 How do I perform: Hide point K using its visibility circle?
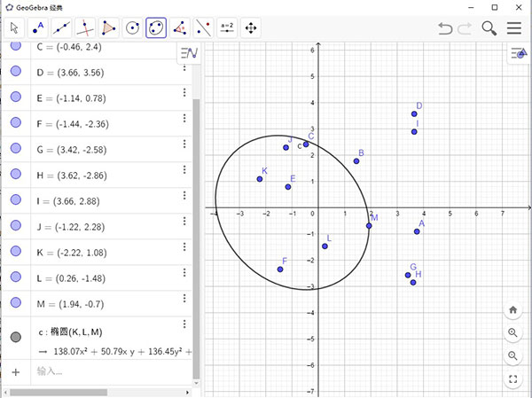pos(16,251)
